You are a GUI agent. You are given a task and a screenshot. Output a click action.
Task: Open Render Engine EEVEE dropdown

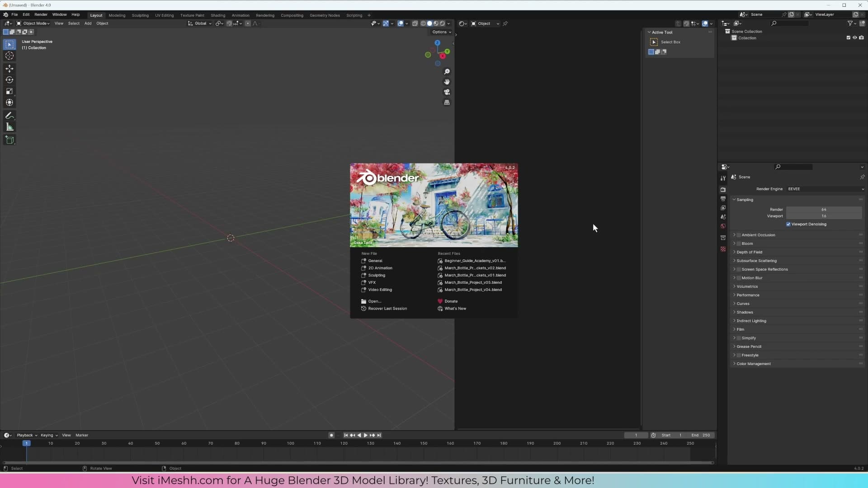pos(826,189)
